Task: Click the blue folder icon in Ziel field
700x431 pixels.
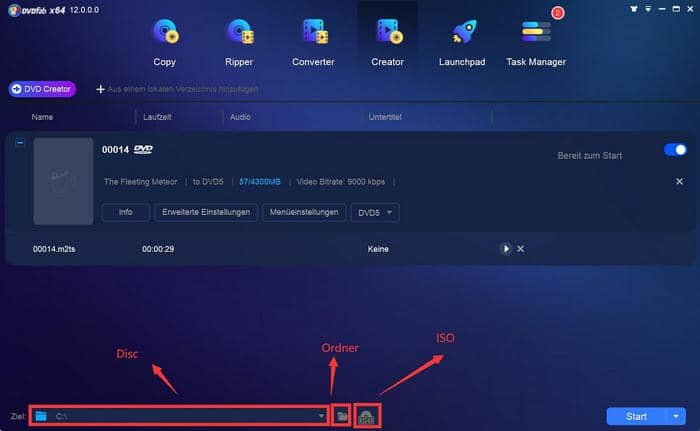Action: coord(41,416)
